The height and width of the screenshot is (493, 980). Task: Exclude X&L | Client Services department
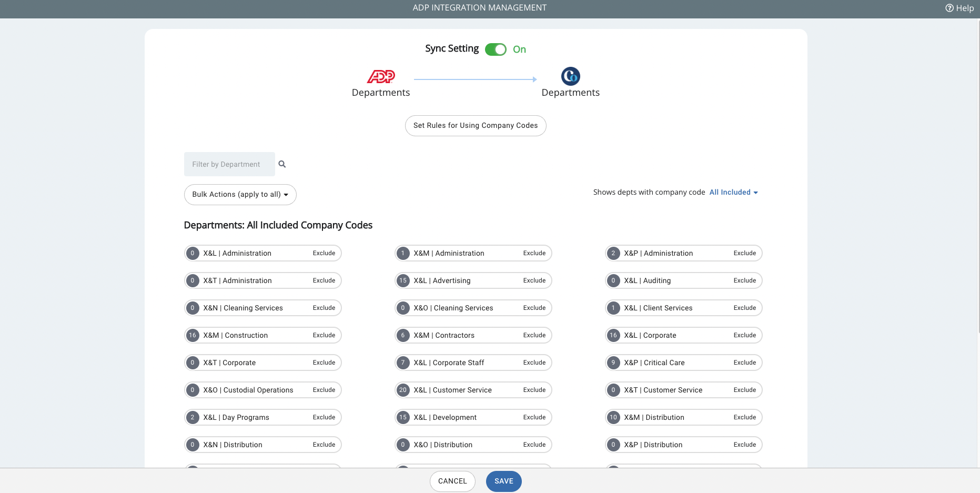(x=745, y=308)
